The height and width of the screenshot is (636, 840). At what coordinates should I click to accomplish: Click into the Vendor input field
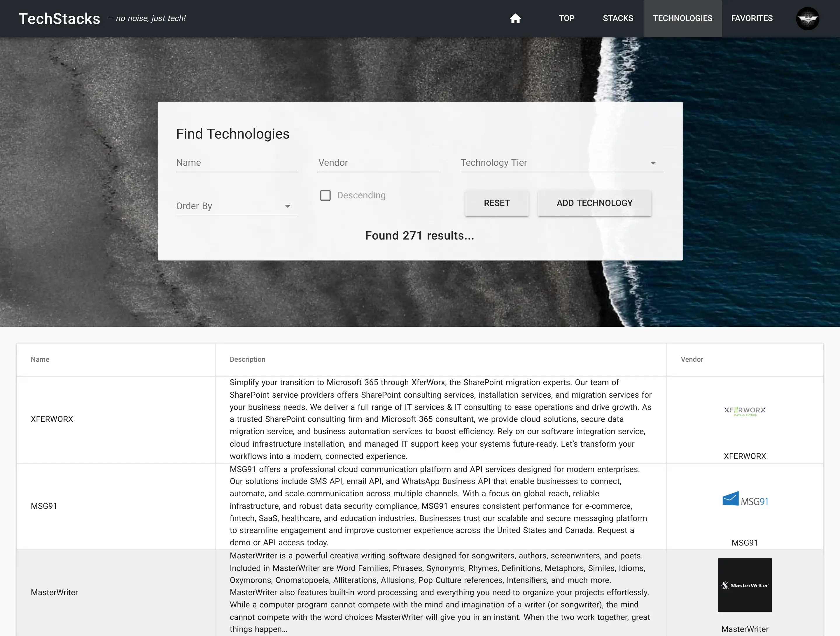coord(379,163)
